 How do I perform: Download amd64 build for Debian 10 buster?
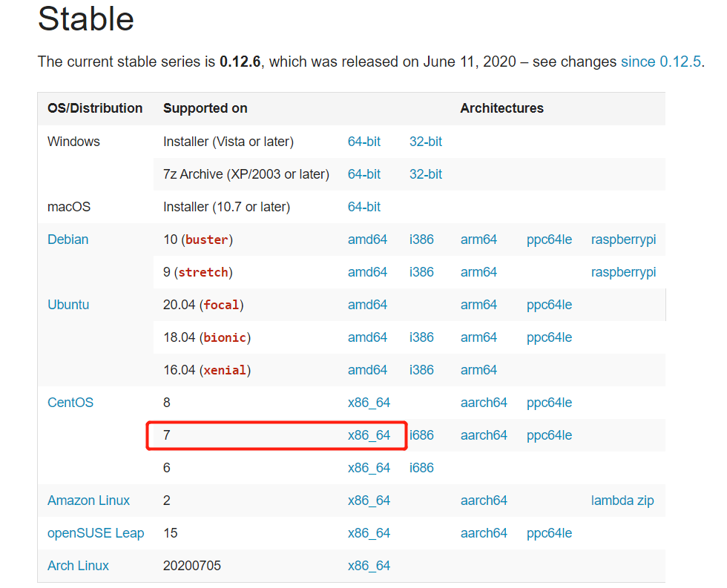[367, 240]
